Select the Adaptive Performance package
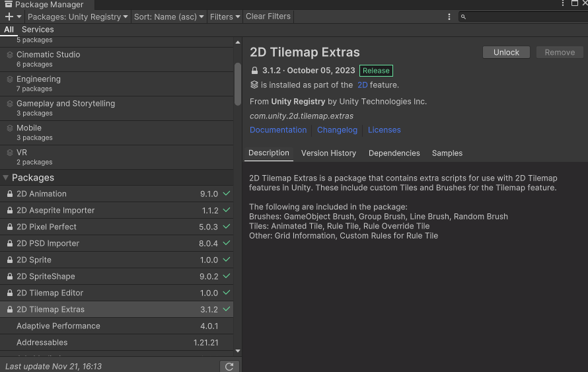 (117, 326)
